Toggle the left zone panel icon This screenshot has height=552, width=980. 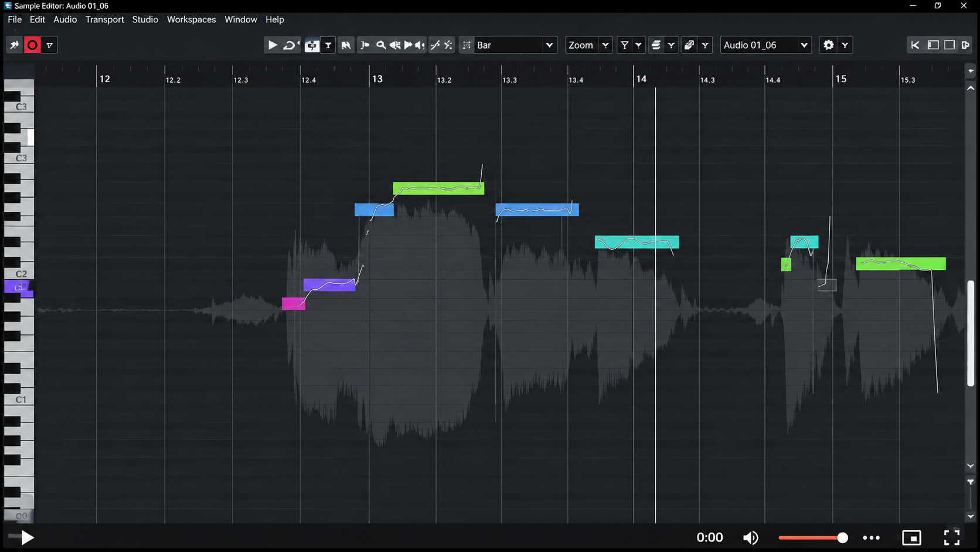(933, 45)
